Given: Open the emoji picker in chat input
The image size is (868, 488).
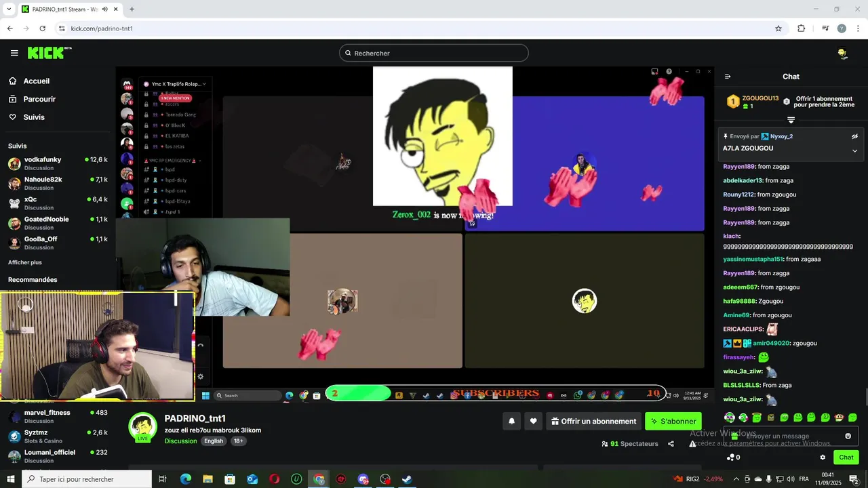Looking at the screenshot, I should click(848, 436).
